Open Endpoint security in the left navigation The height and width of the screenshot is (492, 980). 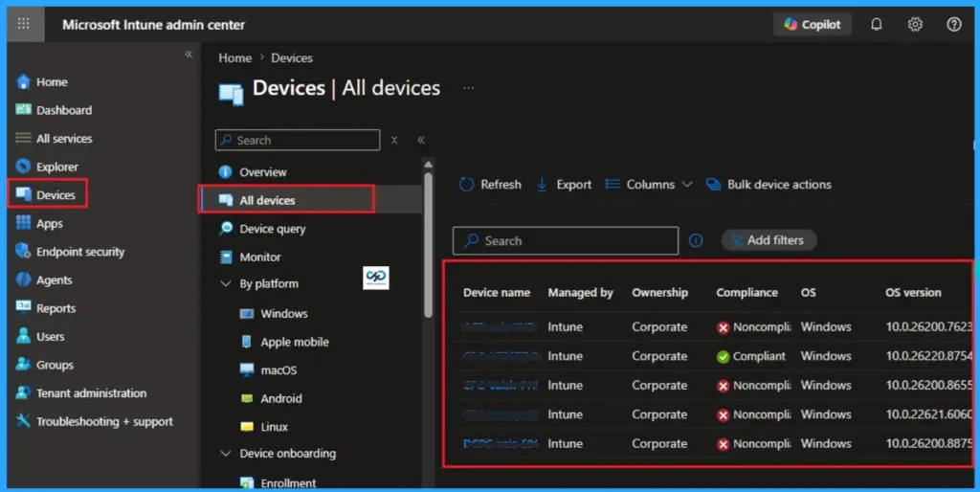click(x=70, y=252)
